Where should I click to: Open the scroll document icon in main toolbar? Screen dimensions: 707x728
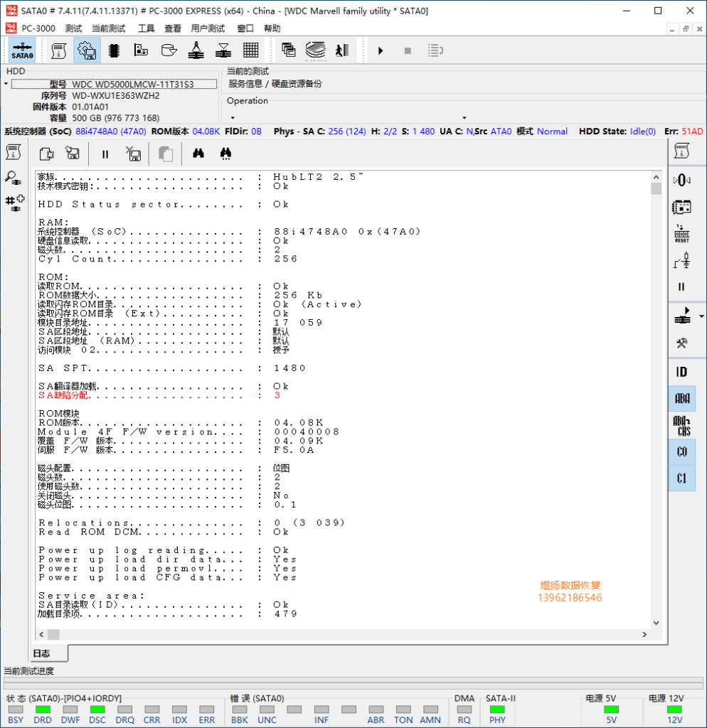(58, 50)
